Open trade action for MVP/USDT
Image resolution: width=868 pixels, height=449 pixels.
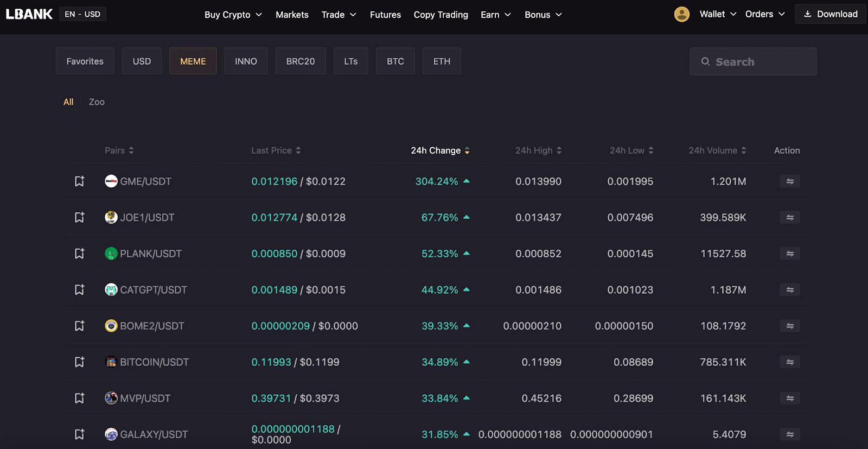(790, 399)
